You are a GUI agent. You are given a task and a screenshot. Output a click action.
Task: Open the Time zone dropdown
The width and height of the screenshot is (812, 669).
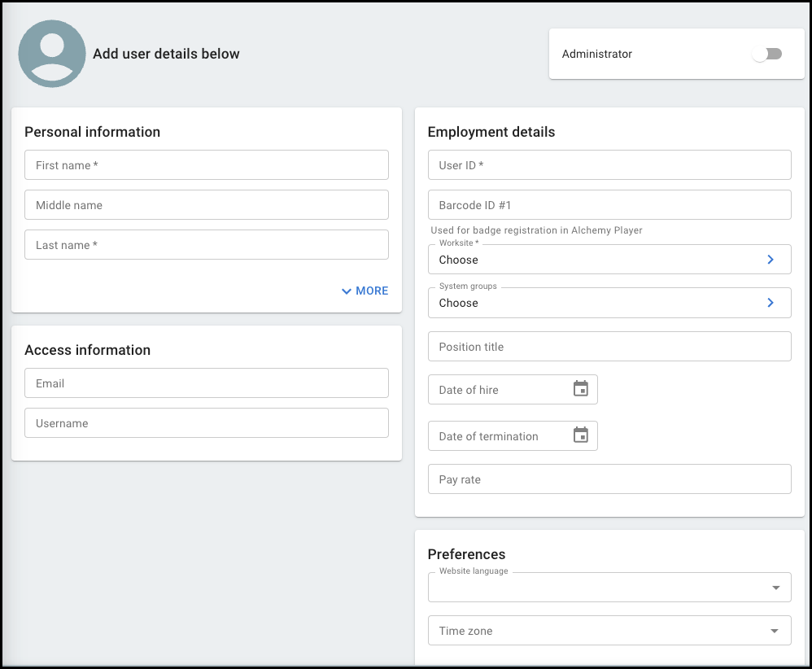(775, 631)
